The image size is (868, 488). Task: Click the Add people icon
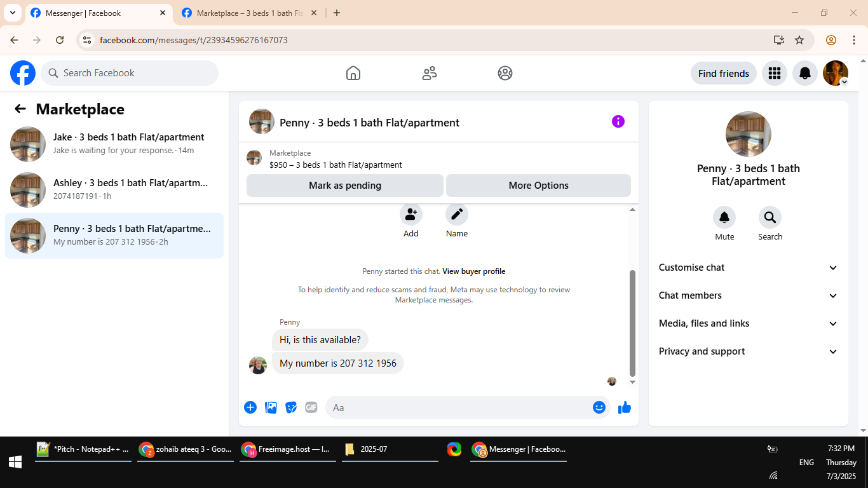(x=411, y=214)
